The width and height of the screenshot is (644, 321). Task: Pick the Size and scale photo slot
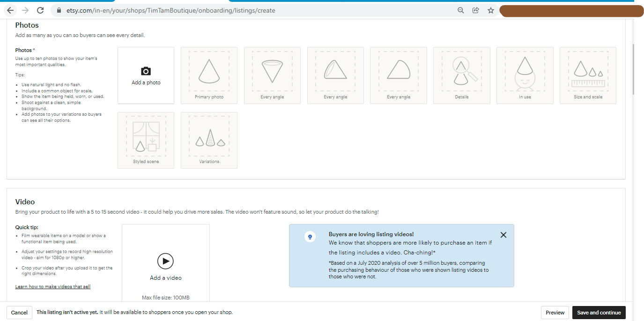point(588,75)
